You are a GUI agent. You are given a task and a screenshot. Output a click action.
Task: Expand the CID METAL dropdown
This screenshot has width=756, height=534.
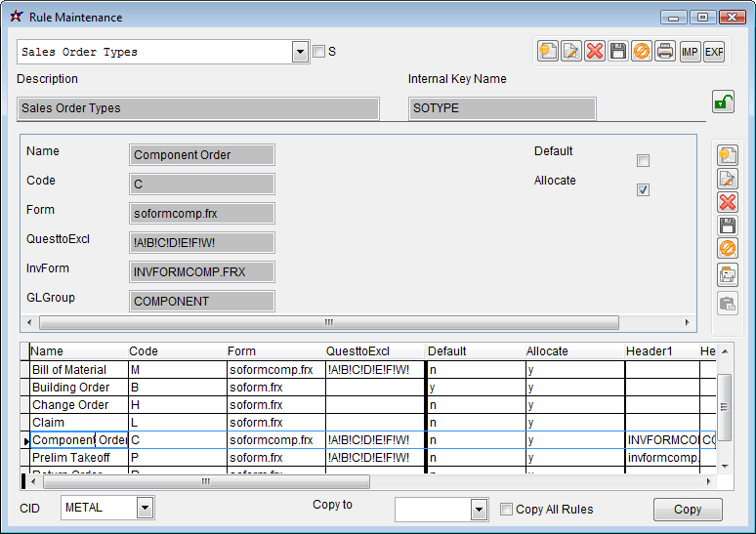pos(145,508)
